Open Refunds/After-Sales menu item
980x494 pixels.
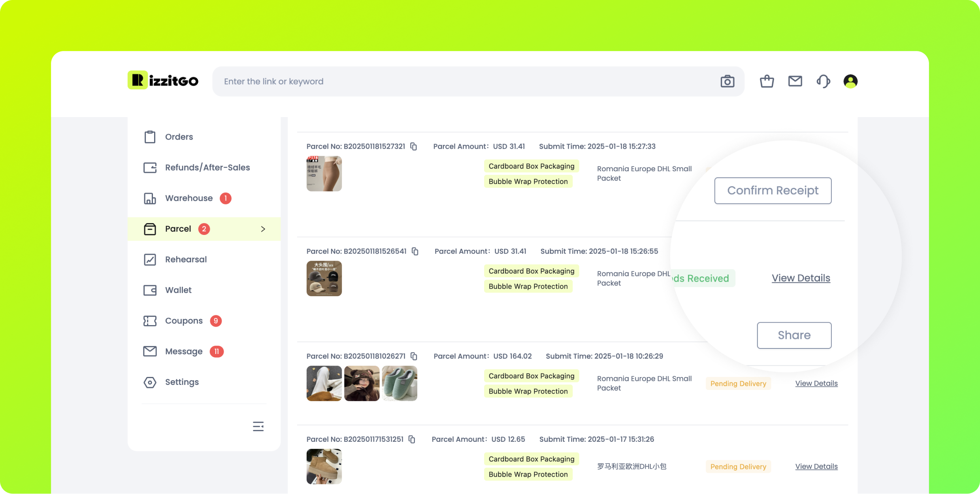click(204, 168)
